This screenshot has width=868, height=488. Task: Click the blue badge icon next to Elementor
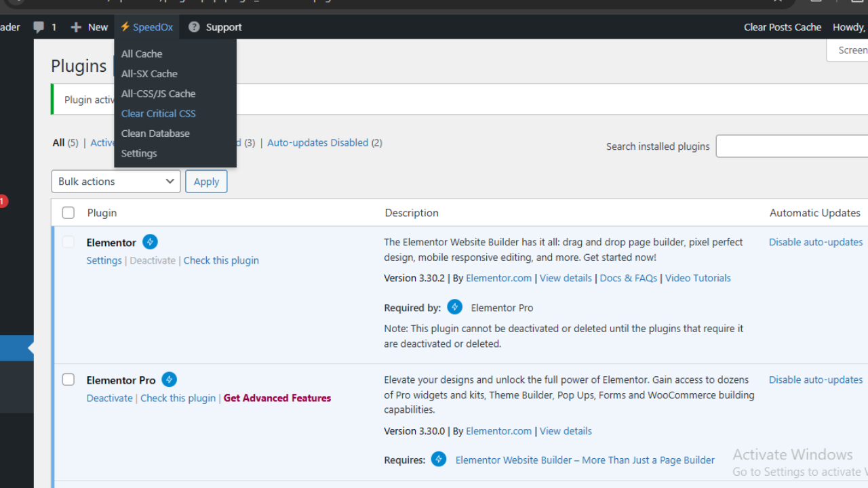click(x=150, y=242)
